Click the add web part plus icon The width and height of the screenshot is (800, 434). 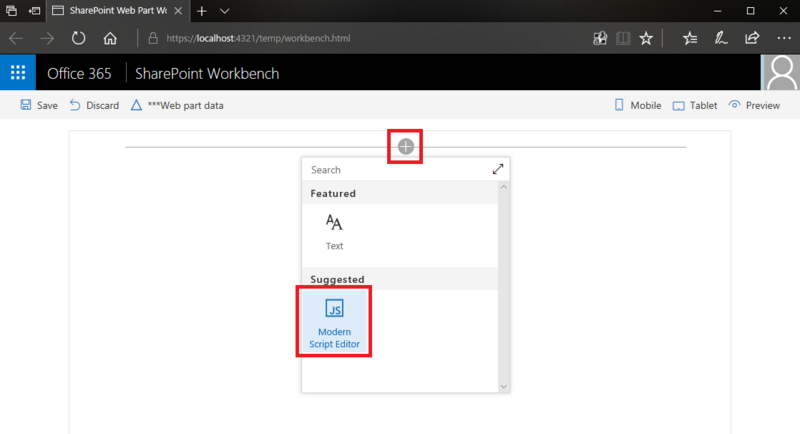tap(406, 147)
